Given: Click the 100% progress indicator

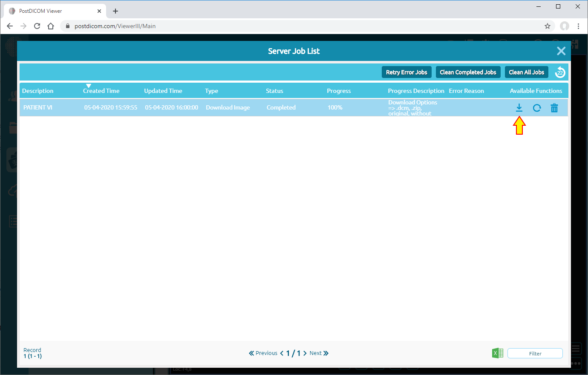Looking at the screenshot, I should click(335, 107).
